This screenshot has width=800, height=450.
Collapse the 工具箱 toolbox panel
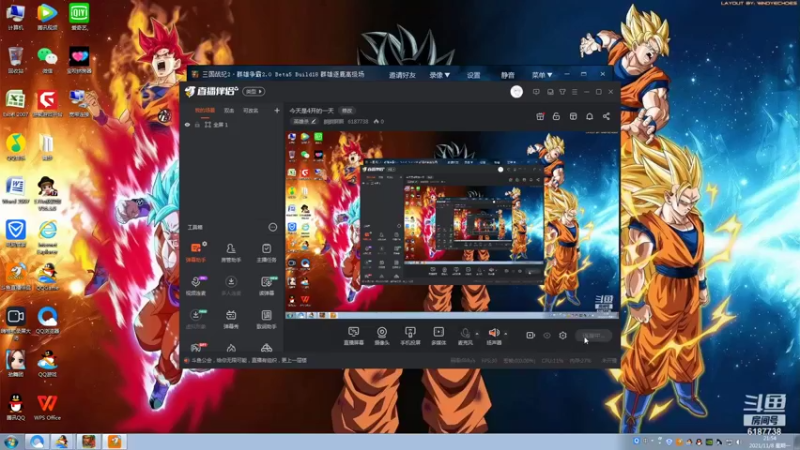coord(272,227)
